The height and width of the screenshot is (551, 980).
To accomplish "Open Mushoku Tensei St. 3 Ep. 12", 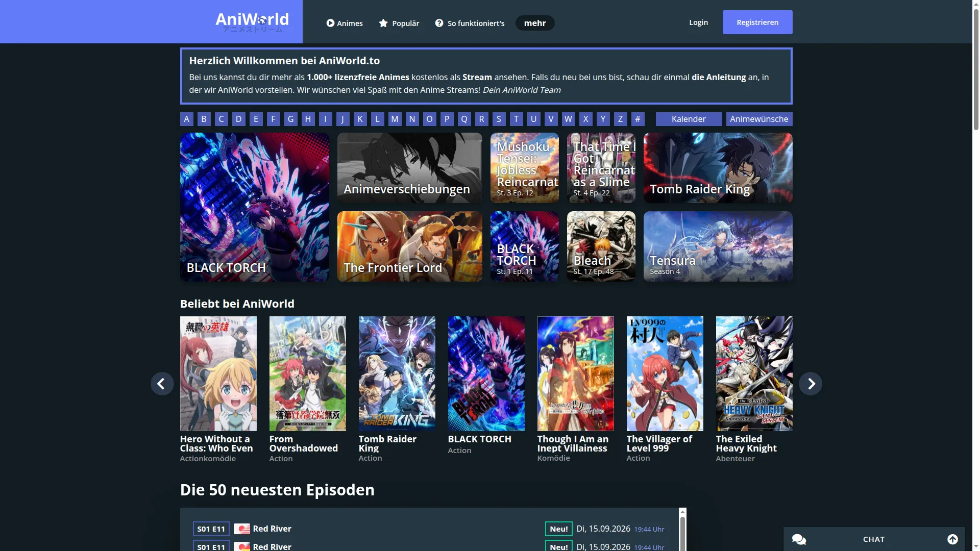I will point(525,168).
